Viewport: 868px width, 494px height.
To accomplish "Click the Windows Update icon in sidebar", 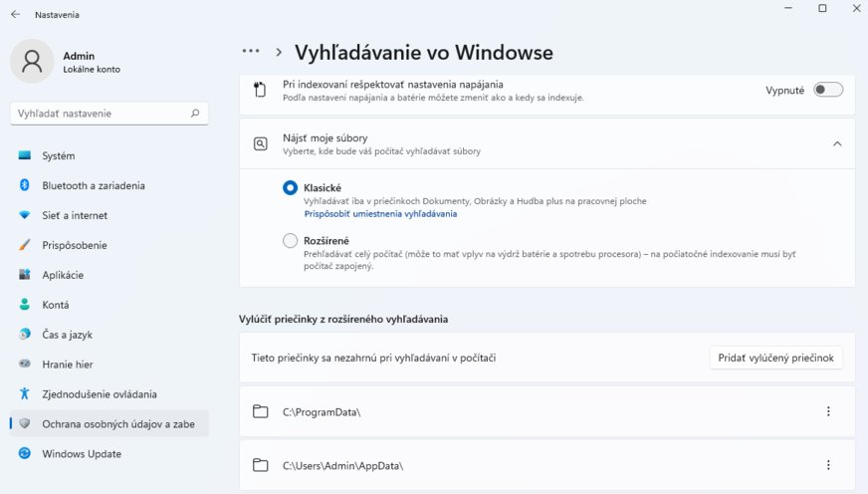I will pos(25,454).
